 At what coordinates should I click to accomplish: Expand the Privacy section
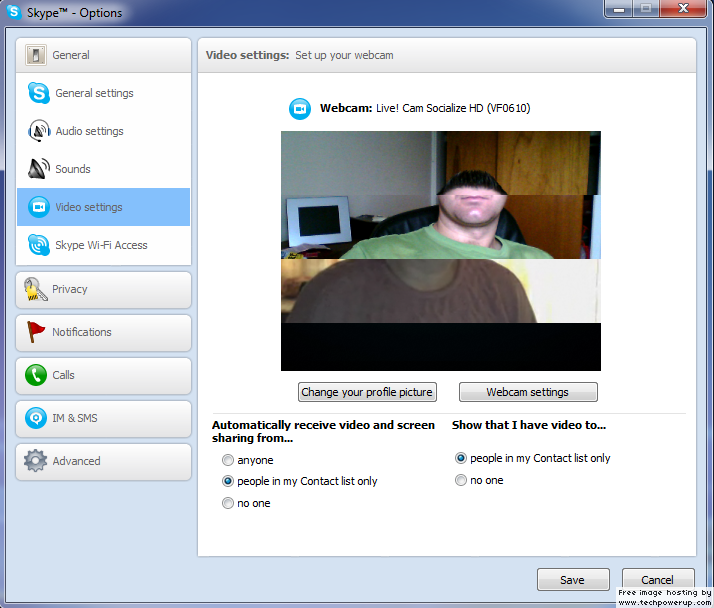tap(103, 290)
